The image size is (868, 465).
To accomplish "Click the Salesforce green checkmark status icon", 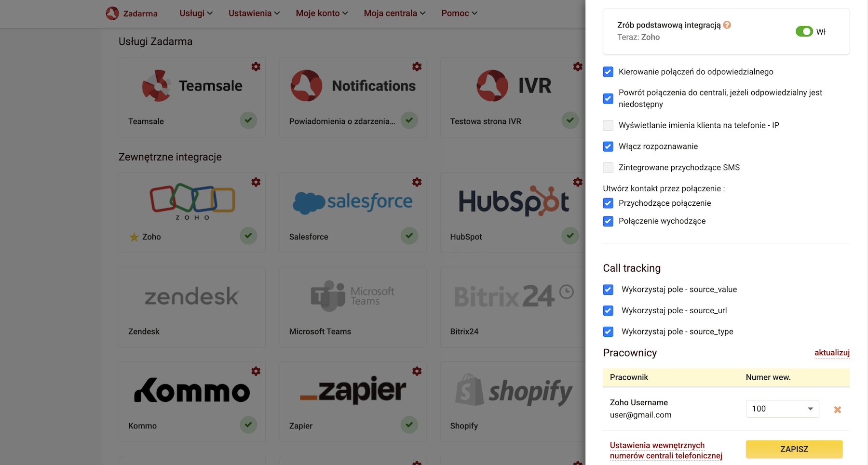I will click(409, 236).
